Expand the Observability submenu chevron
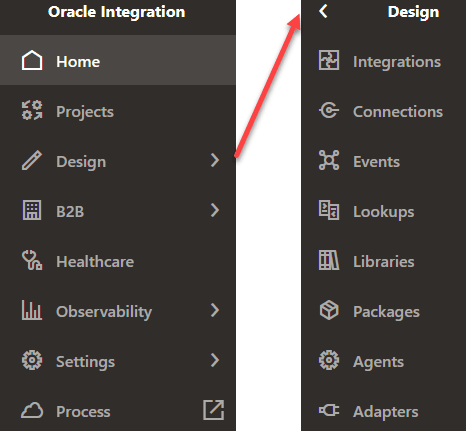Viewport: 466px width, 431px height. click(x=215, y=310)
